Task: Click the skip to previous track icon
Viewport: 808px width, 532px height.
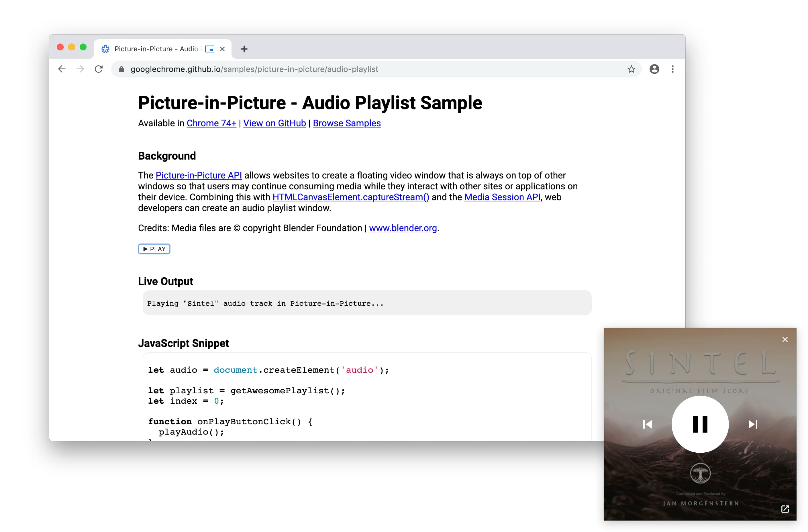Action: tap(646, 424)
